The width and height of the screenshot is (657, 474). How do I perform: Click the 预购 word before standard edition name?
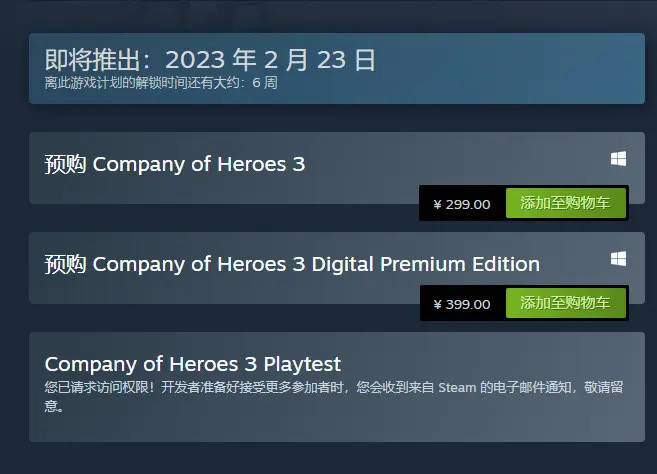(65, 164)
